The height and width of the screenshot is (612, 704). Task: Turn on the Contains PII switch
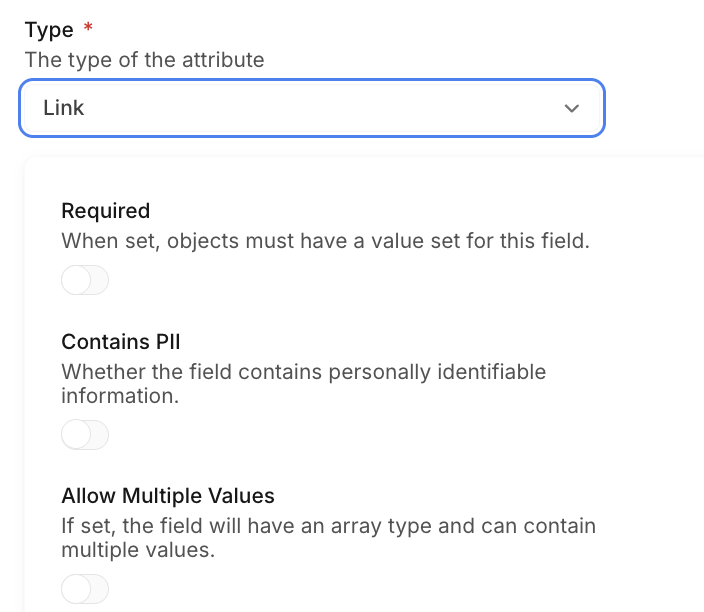pos(85,435)
